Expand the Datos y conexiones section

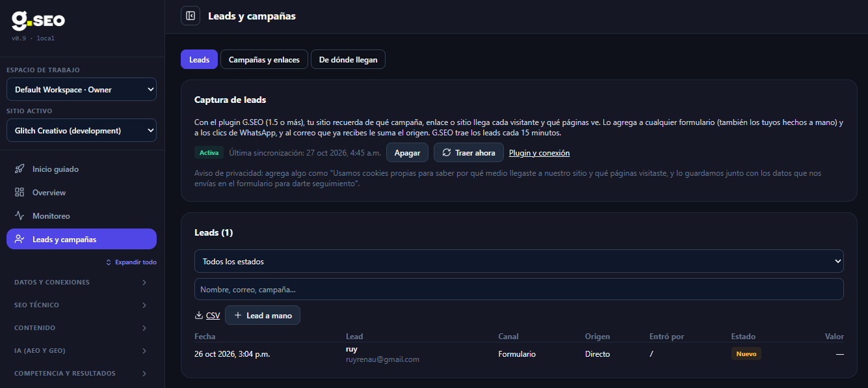click(81, 283)
